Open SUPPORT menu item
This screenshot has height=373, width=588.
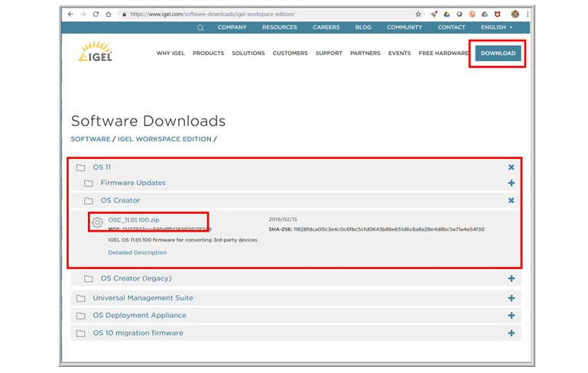[329, 54]
